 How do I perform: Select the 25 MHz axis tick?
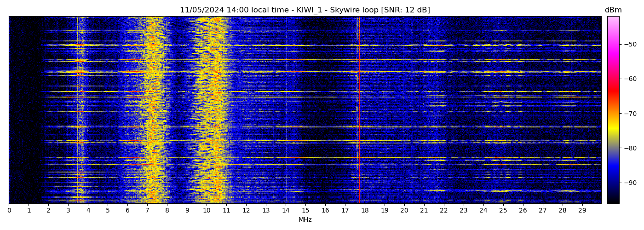click(503, 210)
